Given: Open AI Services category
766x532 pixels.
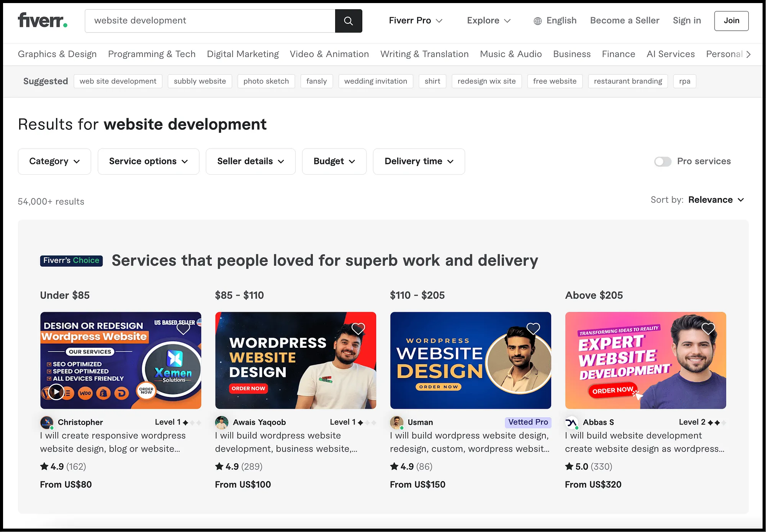Looking at the screenshot, I should [671, 54].
